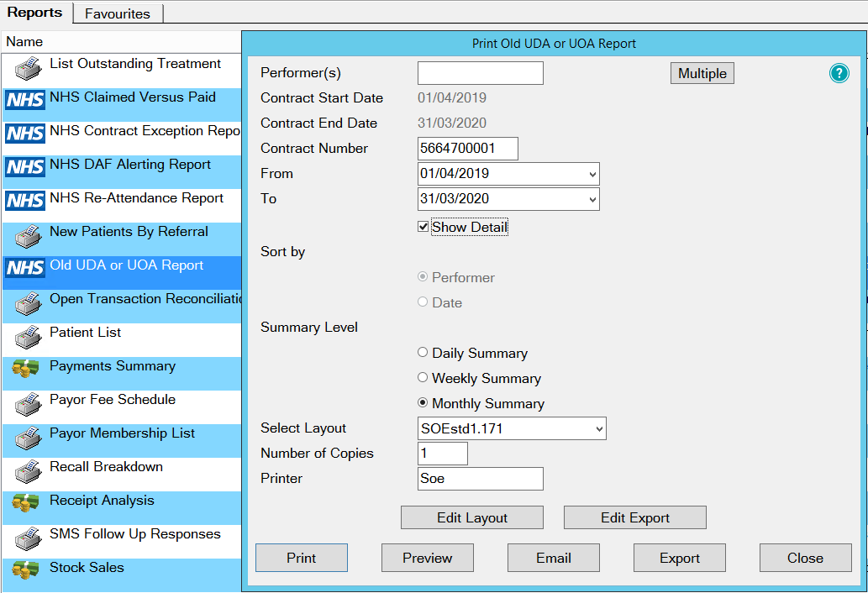Click money icon next to Receipt Analysis
868x593 pixels.
click(25, 504)
